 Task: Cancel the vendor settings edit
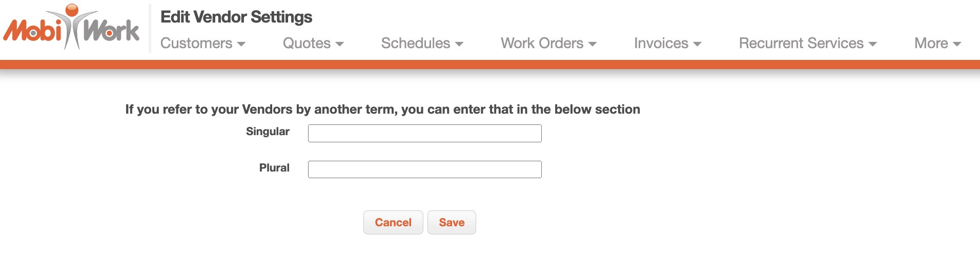pos(393,223)
